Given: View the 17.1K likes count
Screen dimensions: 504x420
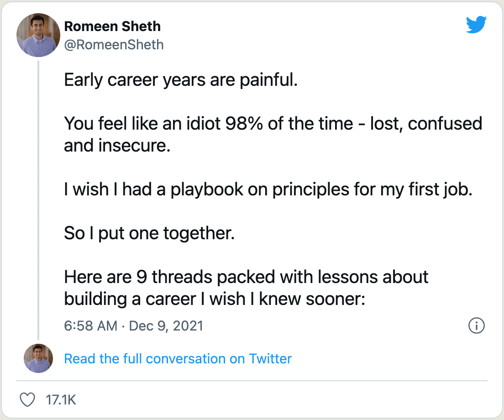Looking at the screenshot, I should [x=61, y=400].
